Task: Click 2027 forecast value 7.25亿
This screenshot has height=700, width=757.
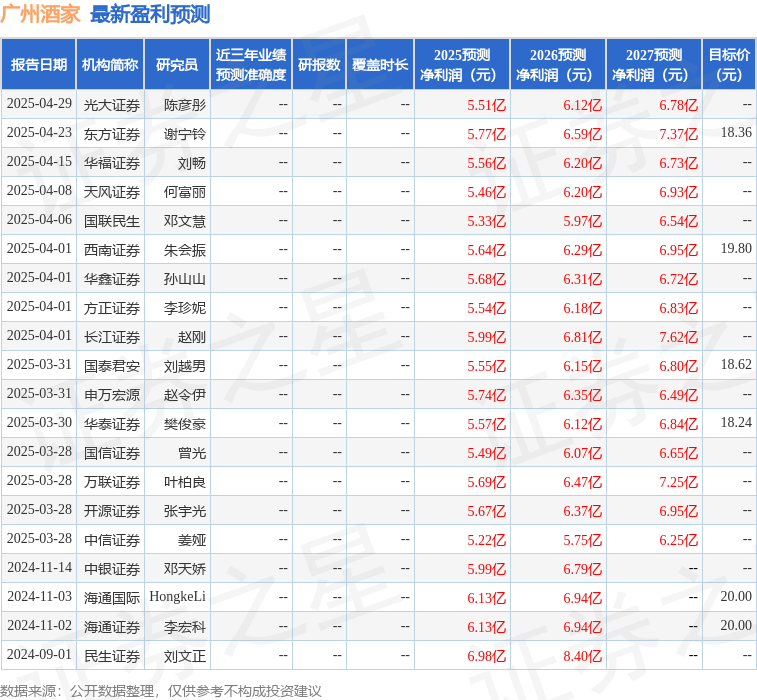Action: [678, 481]
